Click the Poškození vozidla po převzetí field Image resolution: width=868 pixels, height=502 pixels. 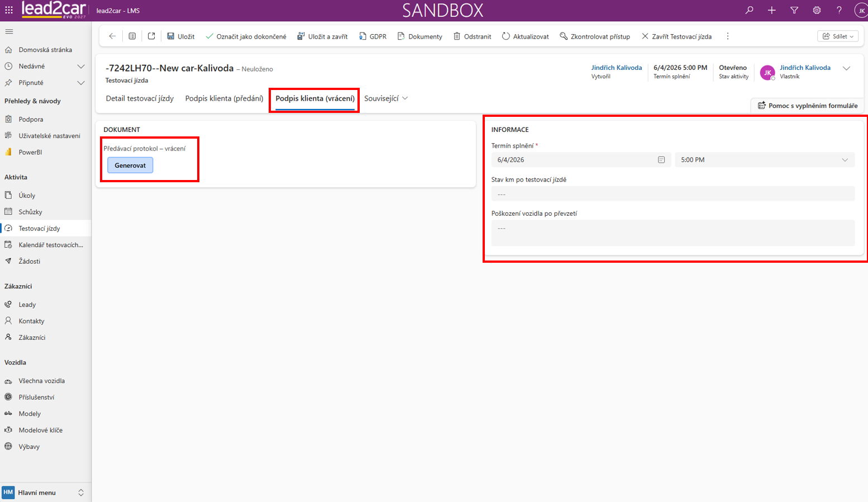673,233
